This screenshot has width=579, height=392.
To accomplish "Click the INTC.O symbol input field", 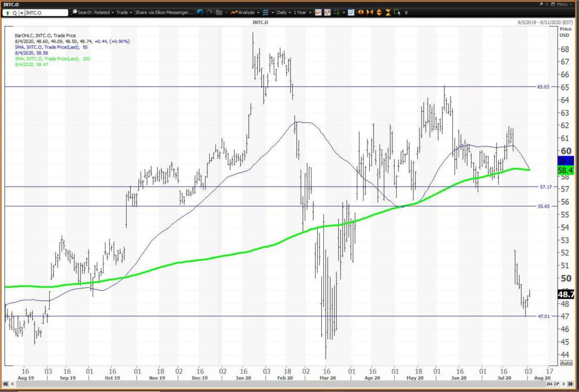I will pyautogui.click(x=46, y=13).
